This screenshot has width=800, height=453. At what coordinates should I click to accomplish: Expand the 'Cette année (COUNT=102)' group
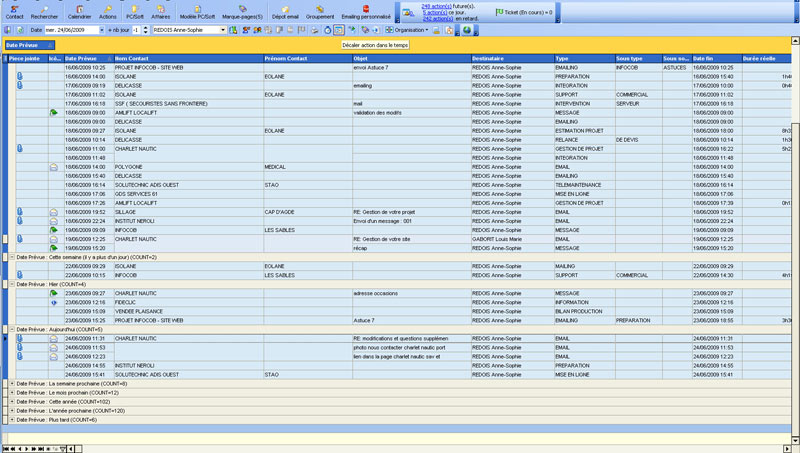[x=11, y=401]
